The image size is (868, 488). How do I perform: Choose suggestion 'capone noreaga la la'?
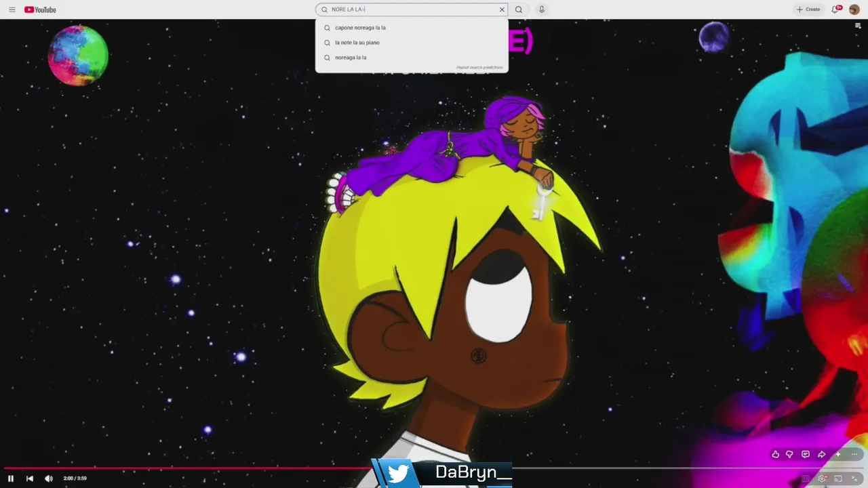pos(412,28)
